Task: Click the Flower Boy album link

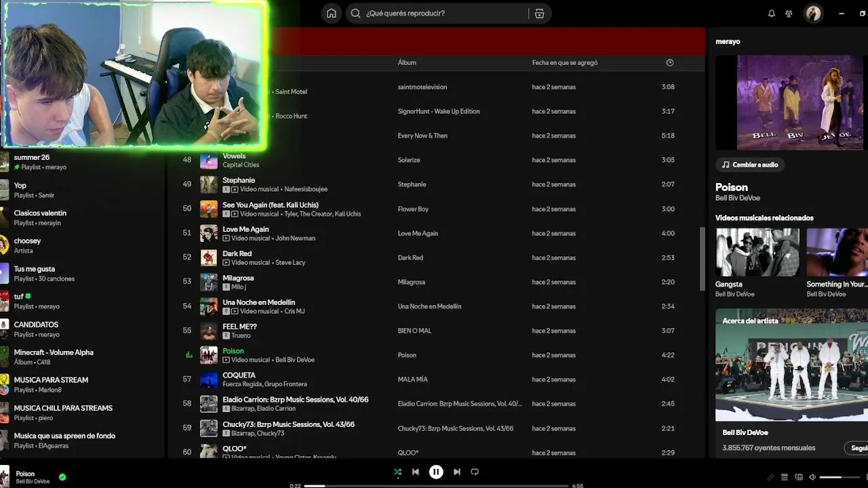Action: point(413,209)
